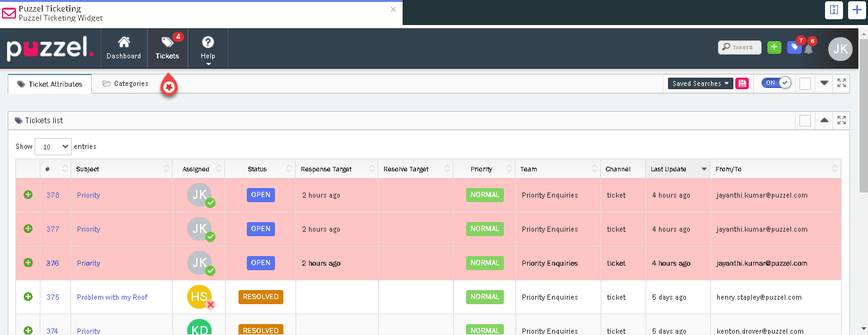Expand ticket 378 row with green plus
The image size is (868, 335).
[x=28, y=195]
